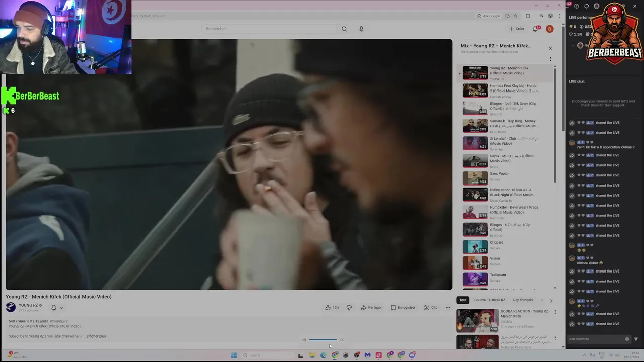Screen dimensions: 644x362
Task: Like the video with thumbs up
Action: pos(332,307)
